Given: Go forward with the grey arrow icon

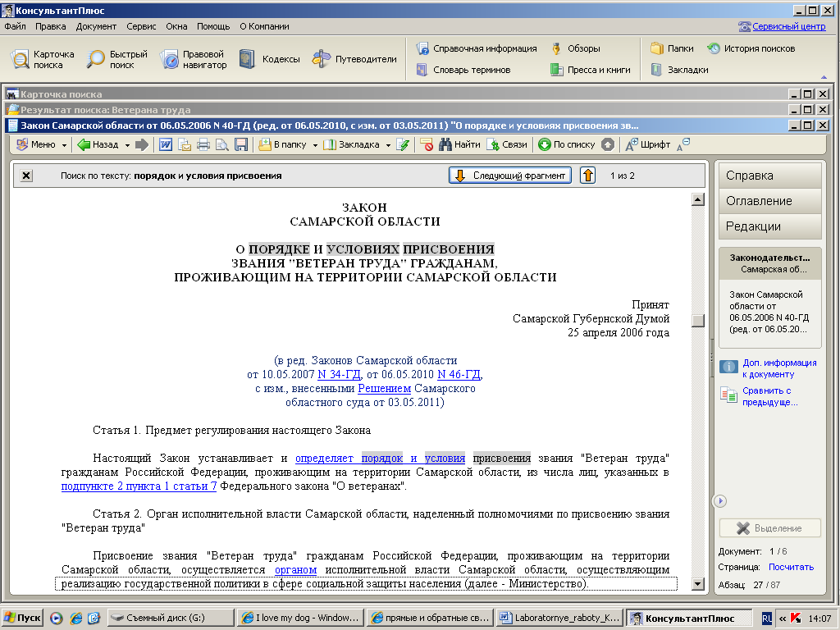Looking at the screenshot, I should pos(141,144).
